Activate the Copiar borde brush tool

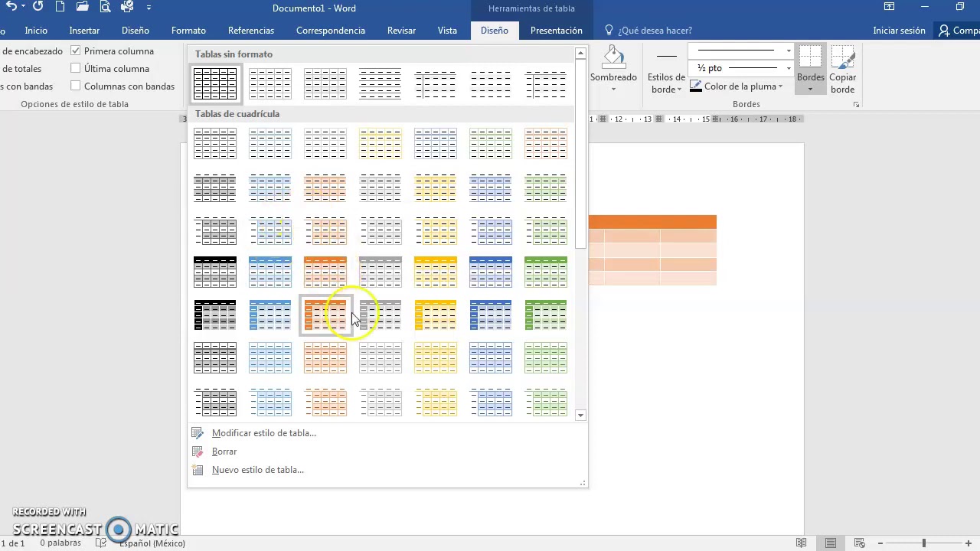coord(842,57)
